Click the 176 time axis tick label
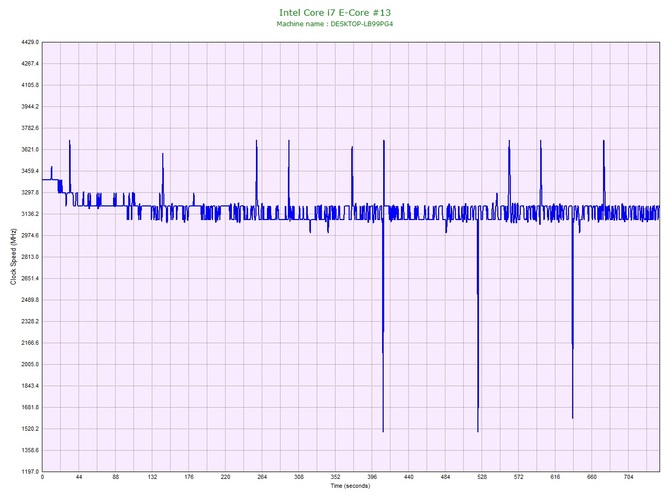This screenshot has height=503, width=670. [x=189, y=477]
